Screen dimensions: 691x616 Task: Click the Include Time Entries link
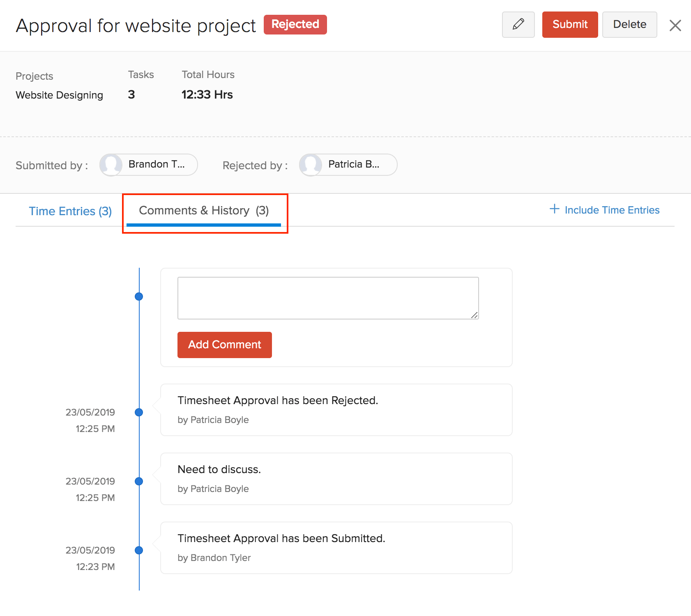click(x=612, y=210)
